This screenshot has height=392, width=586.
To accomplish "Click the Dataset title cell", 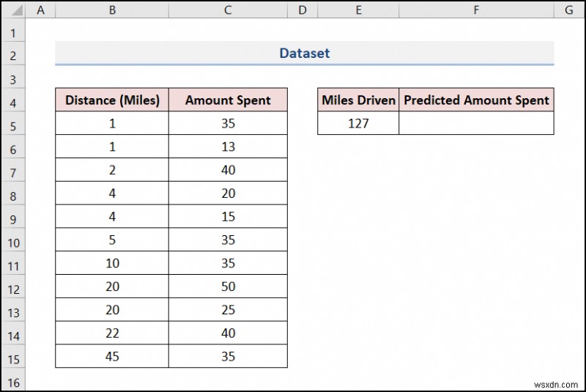I will [x=305, y=53].
